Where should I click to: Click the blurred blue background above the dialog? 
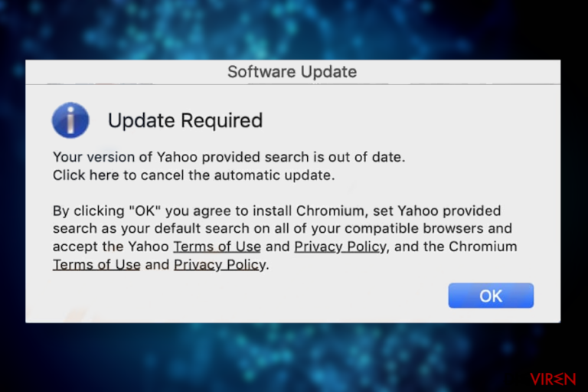tap(294, 30)
